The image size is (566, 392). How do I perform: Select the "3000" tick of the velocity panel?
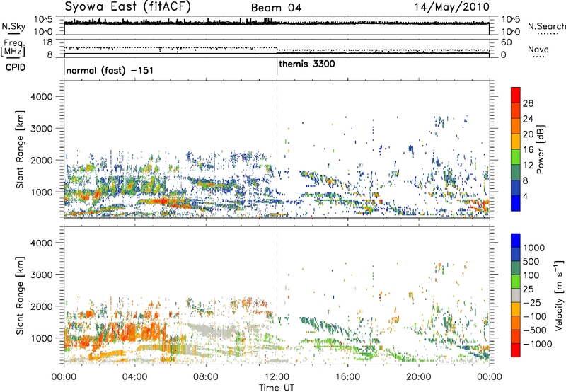[41, 275]
